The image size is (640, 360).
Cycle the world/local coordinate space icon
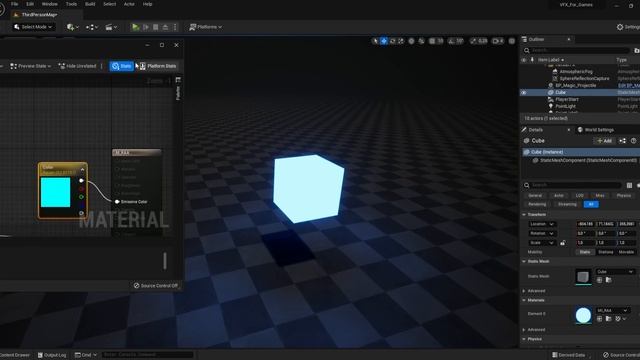click(x=411, y=41)
